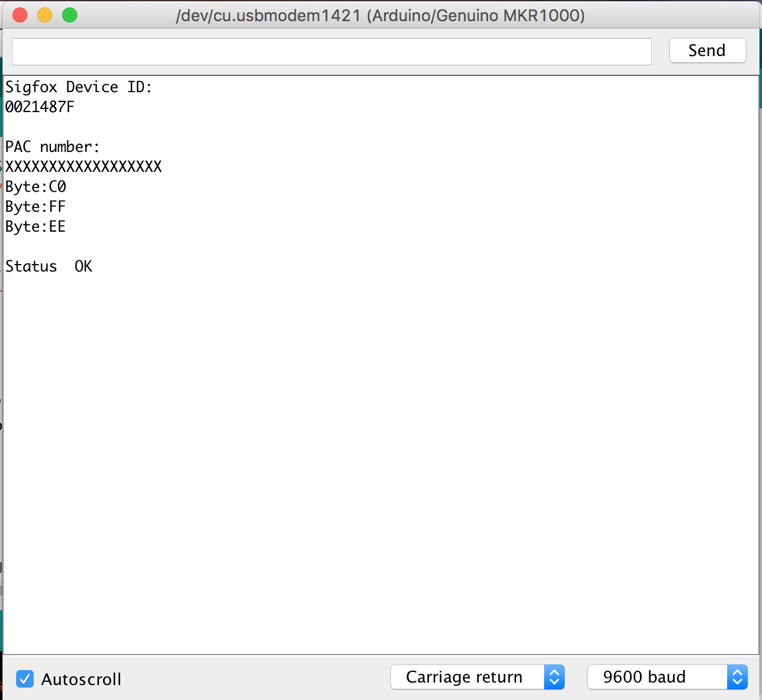Maximize the serial monitor window
This screenshot has width=762, height=700.
tap(70, 15)
